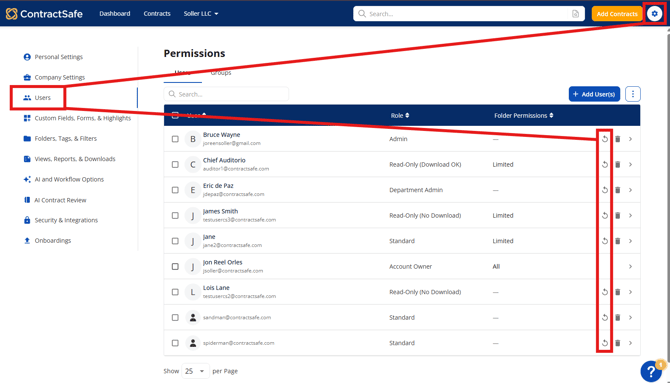This screenshot has height=383, width=670.
Task: Switch to the Groups tab
Action: point(221,73)
